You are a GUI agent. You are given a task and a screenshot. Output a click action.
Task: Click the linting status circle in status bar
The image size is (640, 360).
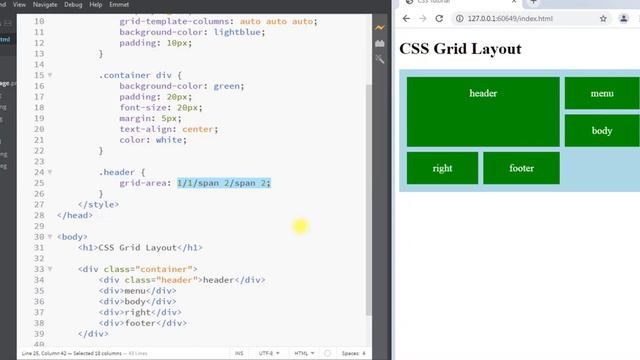tap(327, 353)
